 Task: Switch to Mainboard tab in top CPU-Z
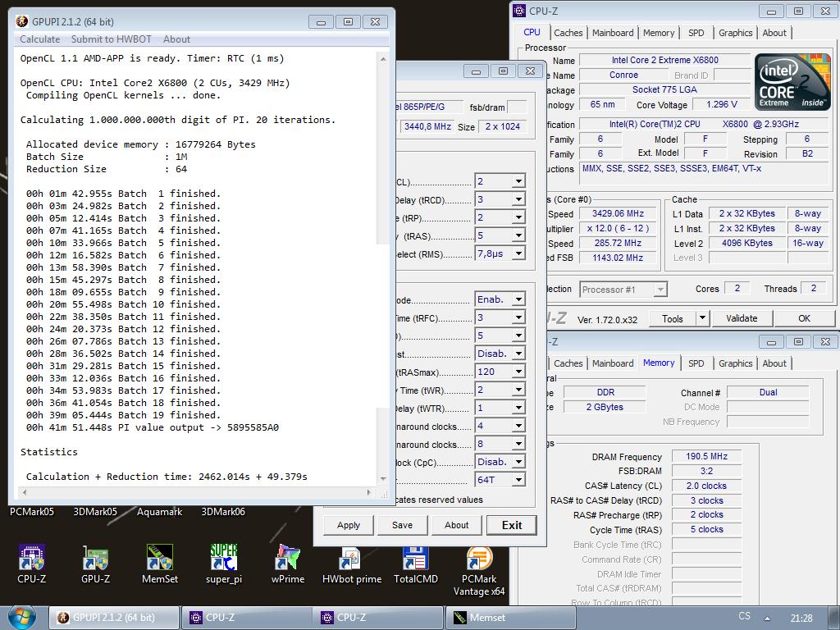[x=613, y=33]
